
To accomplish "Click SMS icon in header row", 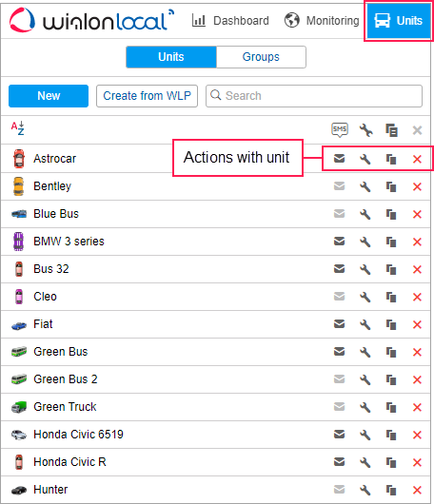I will coord(340,130).
